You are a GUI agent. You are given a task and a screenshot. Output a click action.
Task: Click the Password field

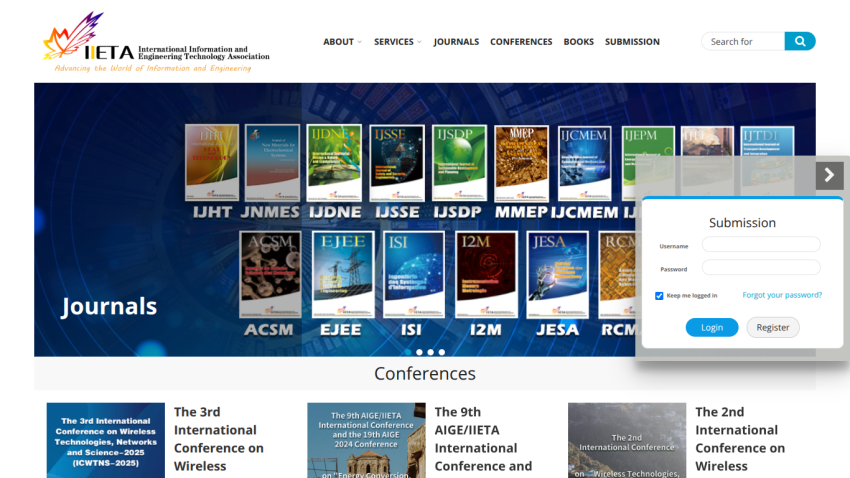(761, 267)
